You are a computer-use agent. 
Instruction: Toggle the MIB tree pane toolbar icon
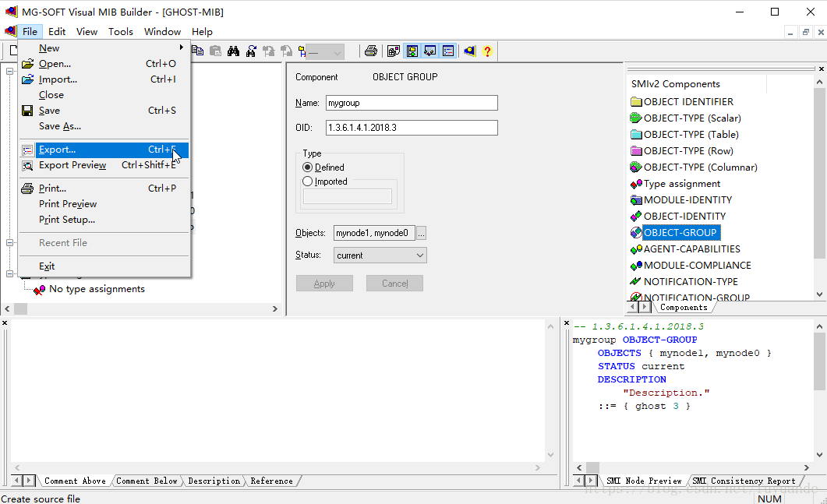click(412, 51)
